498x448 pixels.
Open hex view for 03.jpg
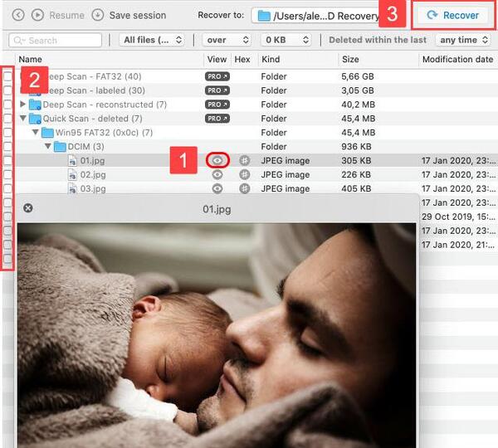click(x=244, y=188)
